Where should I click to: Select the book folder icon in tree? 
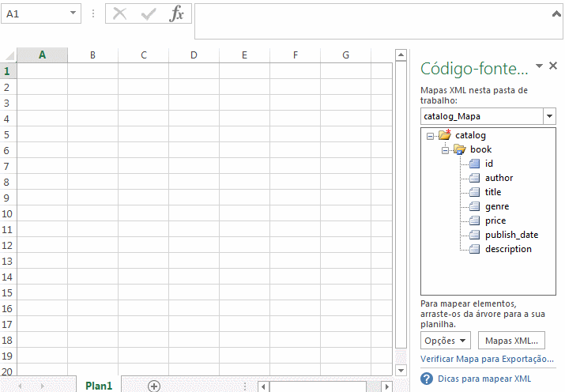(x=459, y=149)
